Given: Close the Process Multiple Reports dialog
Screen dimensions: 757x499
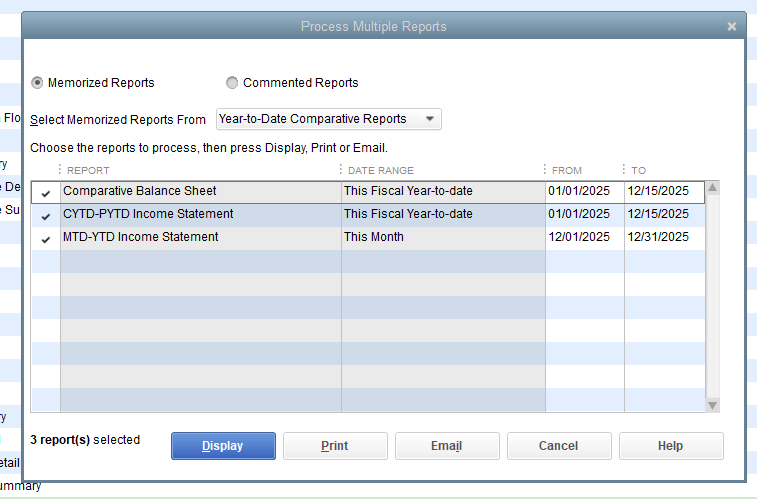Looking at the screenshot, I should click(x=731, y=27).
